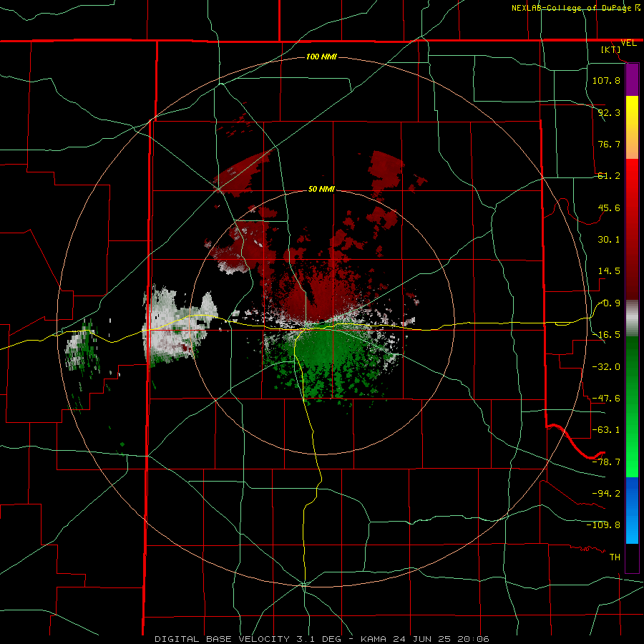Click the 45.6 velocity scale value
This screenshot has width=644, height=644.
(x=609, y=208)
